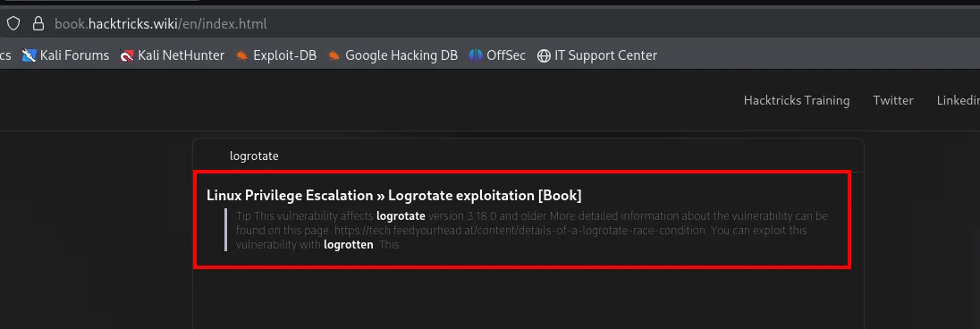Open the Kali NetHunter bookmark
Image resolution: width=980 pixels, height=329 pixels.
172,55
